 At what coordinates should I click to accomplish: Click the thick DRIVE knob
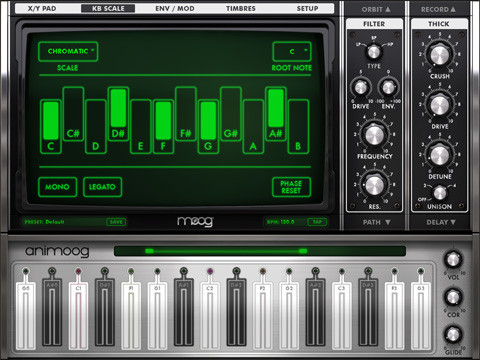click(x=440, y=105)
